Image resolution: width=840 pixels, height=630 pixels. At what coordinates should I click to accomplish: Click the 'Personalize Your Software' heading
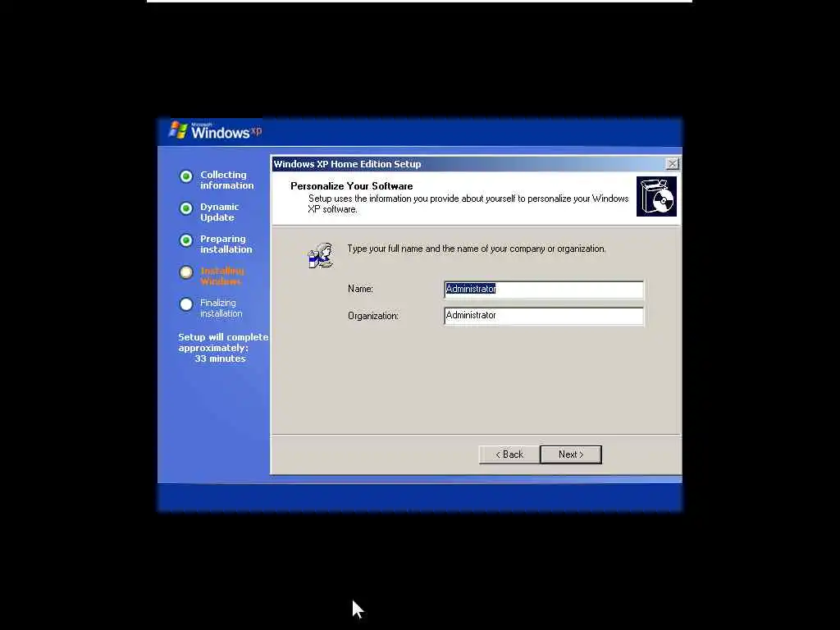point(351,186)
